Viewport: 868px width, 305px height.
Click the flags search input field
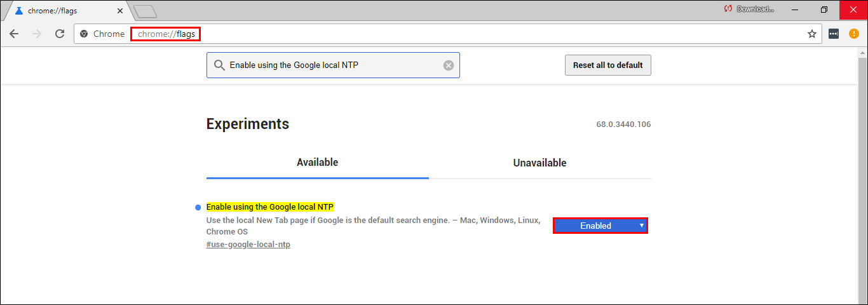(333, 65)
